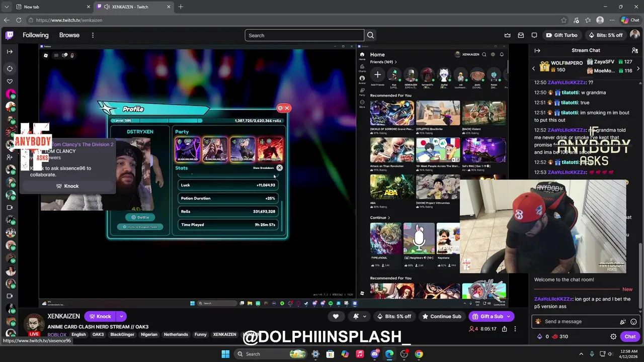Click the top Bits: 5% off button
Viewport: 644px width, 362px height.
click(605, 35)
